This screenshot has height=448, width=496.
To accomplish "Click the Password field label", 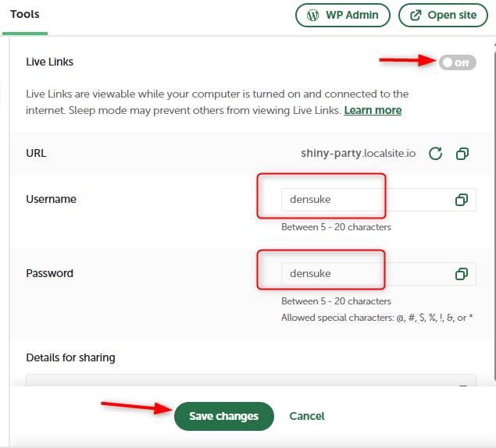I will 50,273.
